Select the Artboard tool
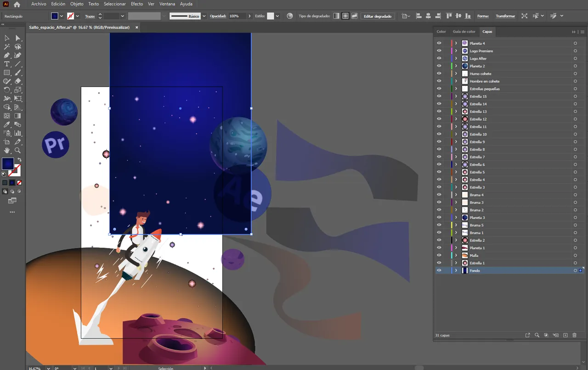 click(x=7, y=142)
